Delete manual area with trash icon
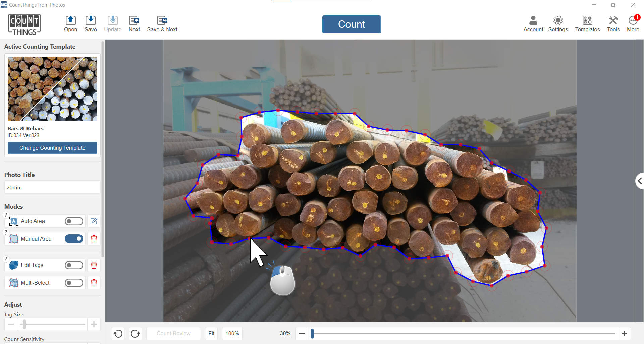The height and width of the screenshot is (344, 644). click(x=94, y=239)
